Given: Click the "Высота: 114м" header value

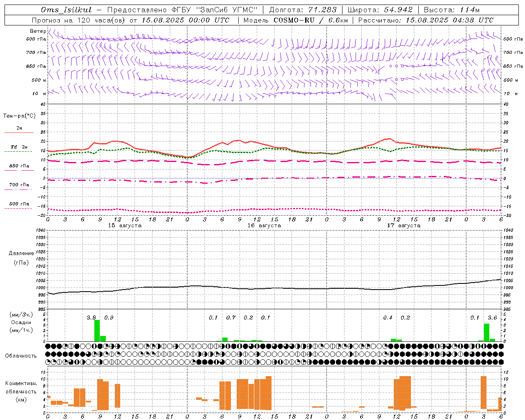Looking at the screenshot, I should (452, 10).
